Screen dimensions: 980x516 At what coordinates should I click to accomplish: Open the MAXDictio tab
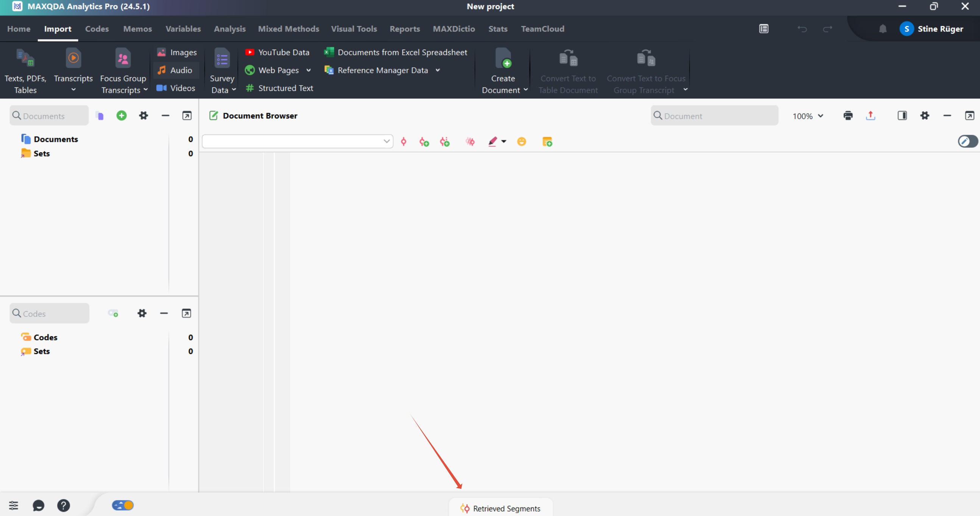click(x=454, y=29)
